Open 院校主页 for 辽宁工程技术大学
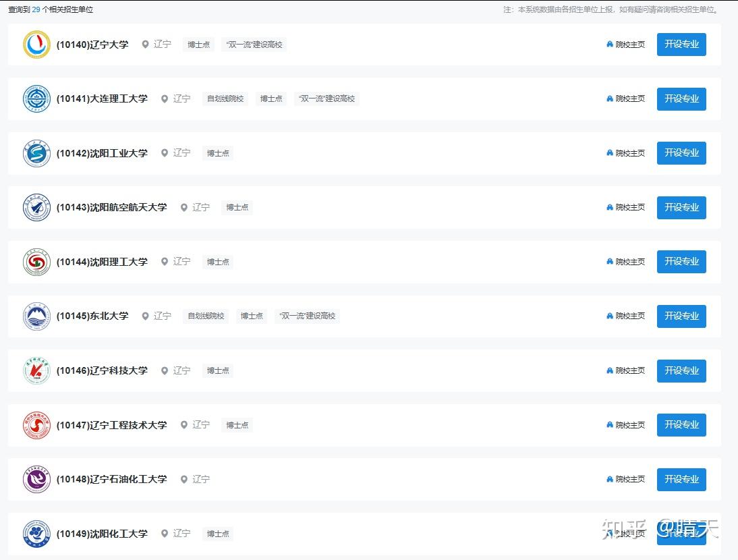738x560 pixels. (625, 425)
